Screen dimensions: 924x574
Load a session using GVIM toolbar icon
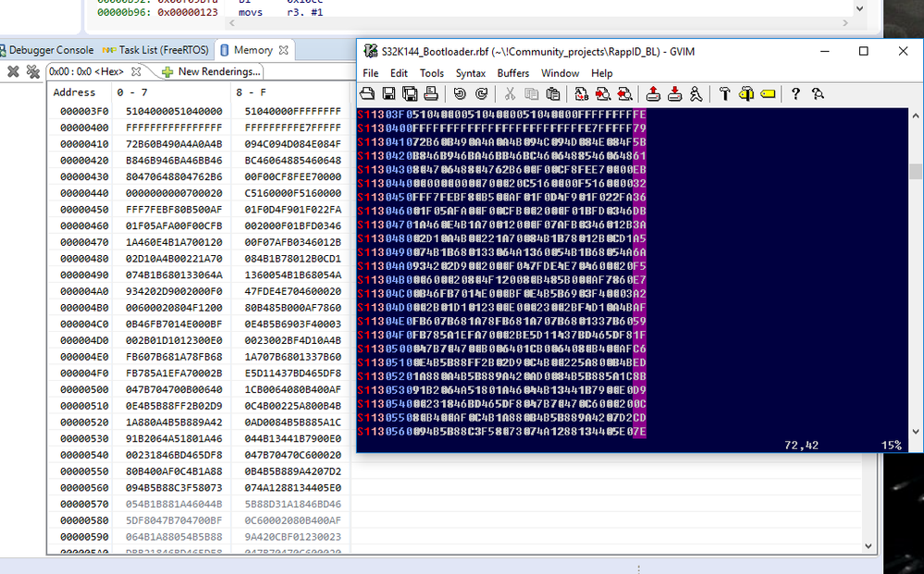[653, 93]
